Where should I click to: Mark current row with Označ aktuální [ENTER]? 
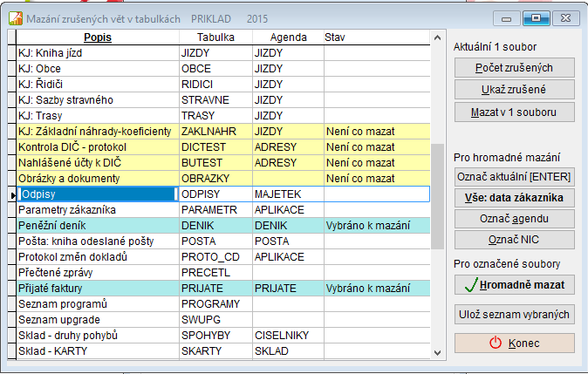(514, 176)
